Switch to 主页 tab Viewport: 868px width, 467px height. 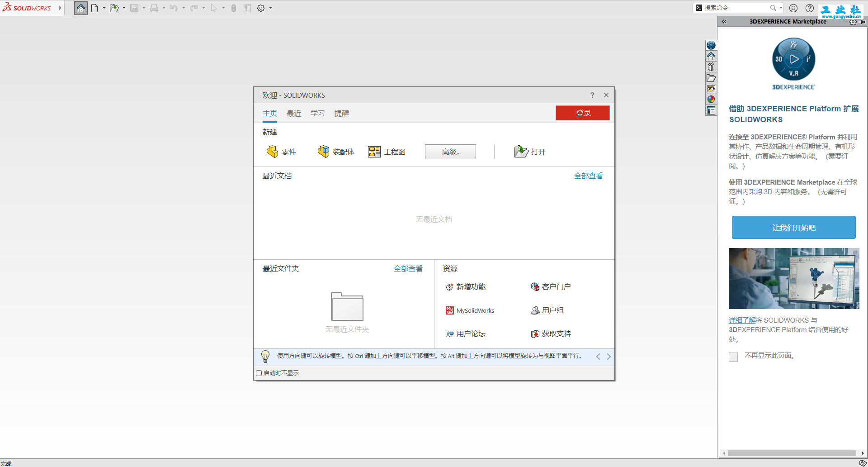tap(270, 114)
